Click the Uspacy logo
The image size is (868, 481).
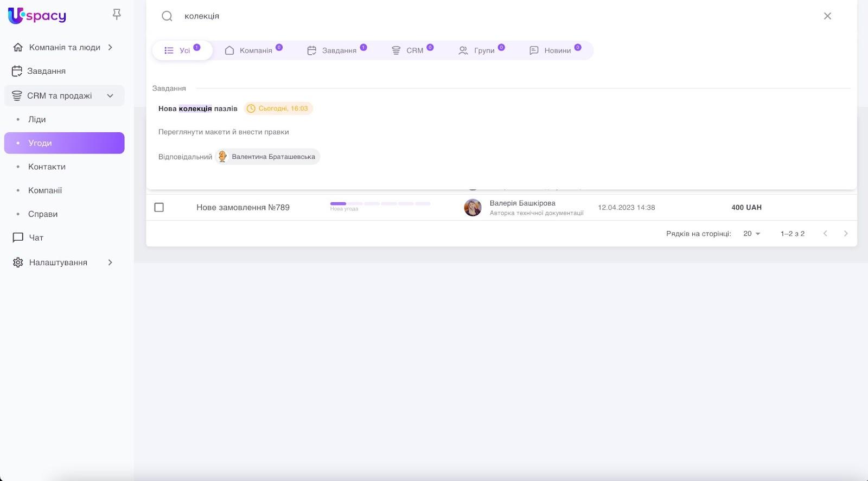click(x=37, y=16)
